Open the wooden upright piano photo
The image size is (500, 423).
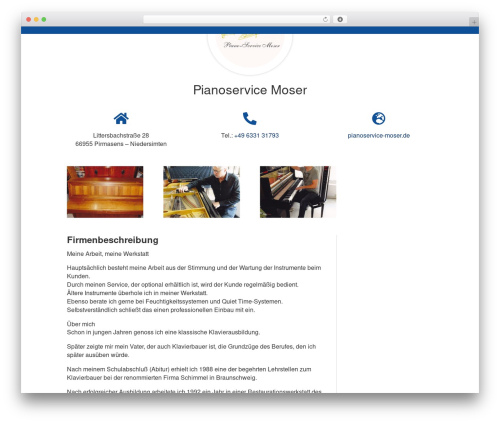(105, 192)
